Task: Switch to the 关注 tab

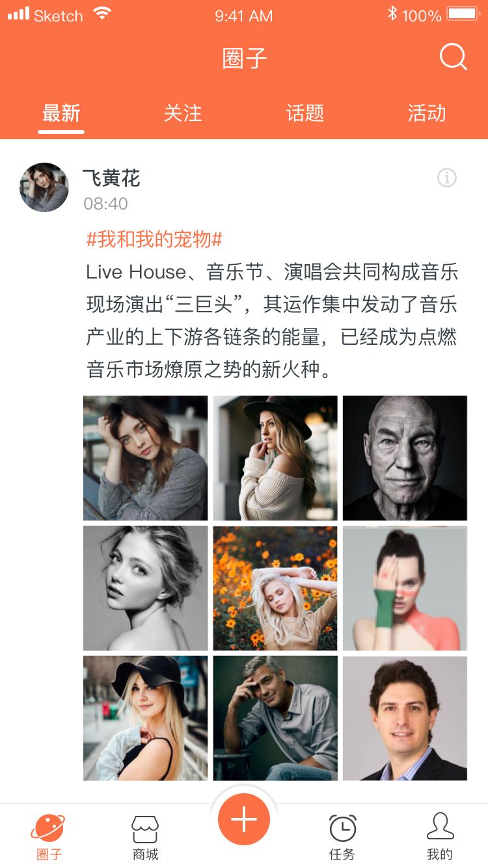Action: (183, 113)
